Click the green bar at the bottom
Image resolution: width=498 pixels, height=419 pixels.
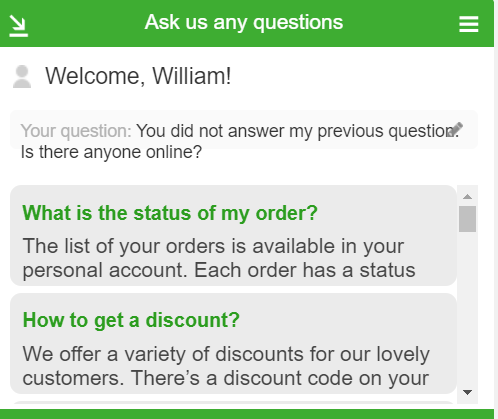pos(247,414)
